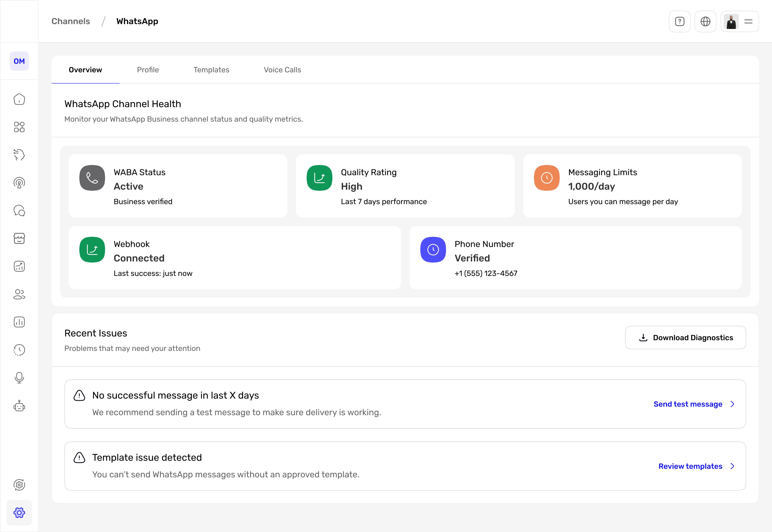The image size is (772, 532).
Task: Click 'Users you can message per day'
Action: (623, 201)
